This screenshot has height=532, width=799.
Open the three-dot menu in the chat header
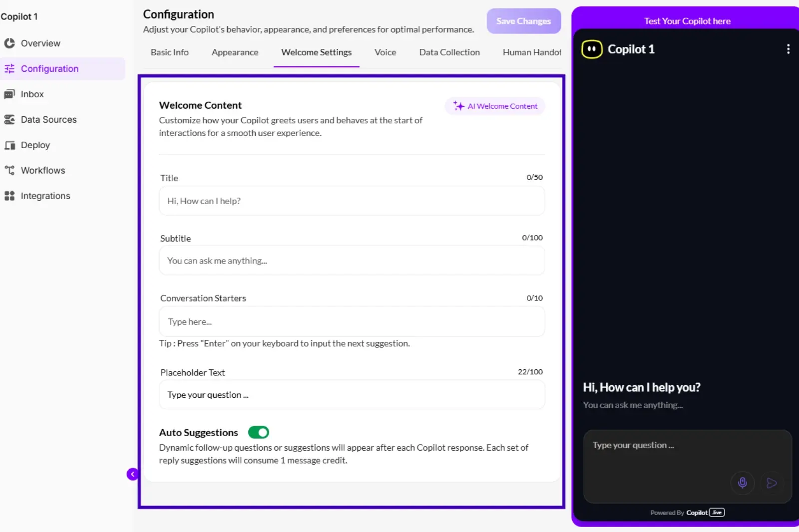tap(788, 49)
